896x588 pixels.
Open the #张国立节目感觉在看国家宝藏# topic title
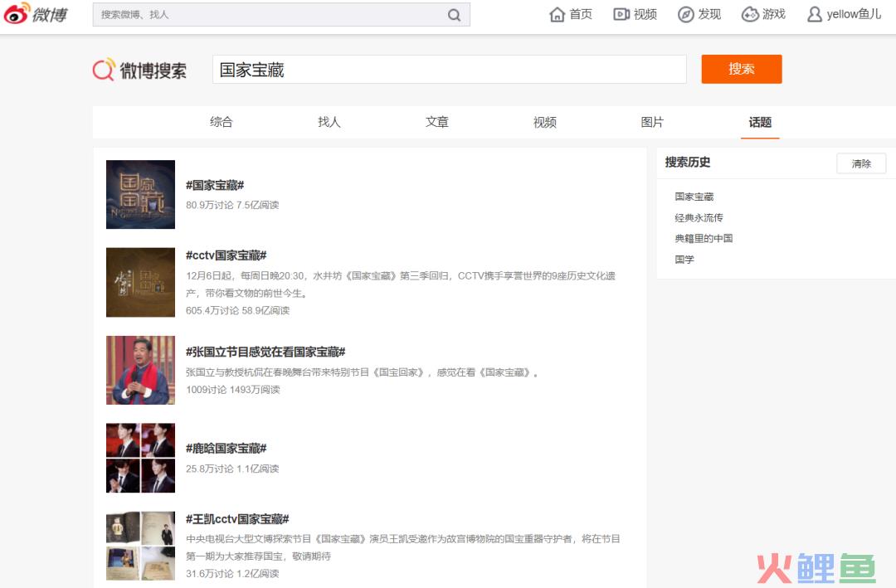(x=265, y=352)
